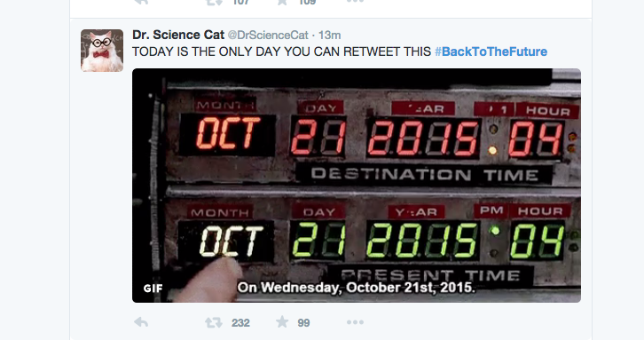This screenshot has width=644, height=340.
Task: Retweet the Back To The Future tweet
Action: tap(214, 322)
